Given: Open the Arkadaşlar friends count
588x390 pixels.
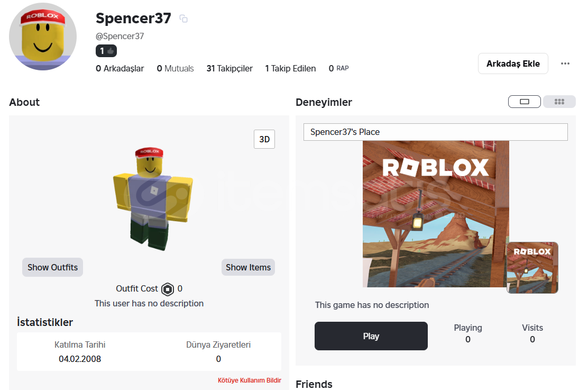Looking at the screenshot, I should (120, 68).
